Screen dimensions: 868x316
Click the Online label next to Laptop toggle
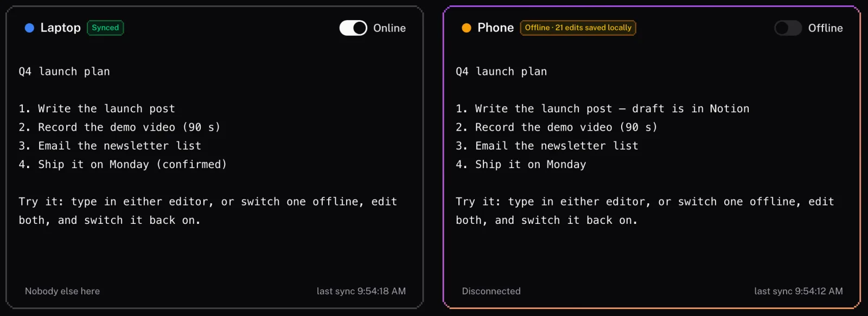click(390, 28)
